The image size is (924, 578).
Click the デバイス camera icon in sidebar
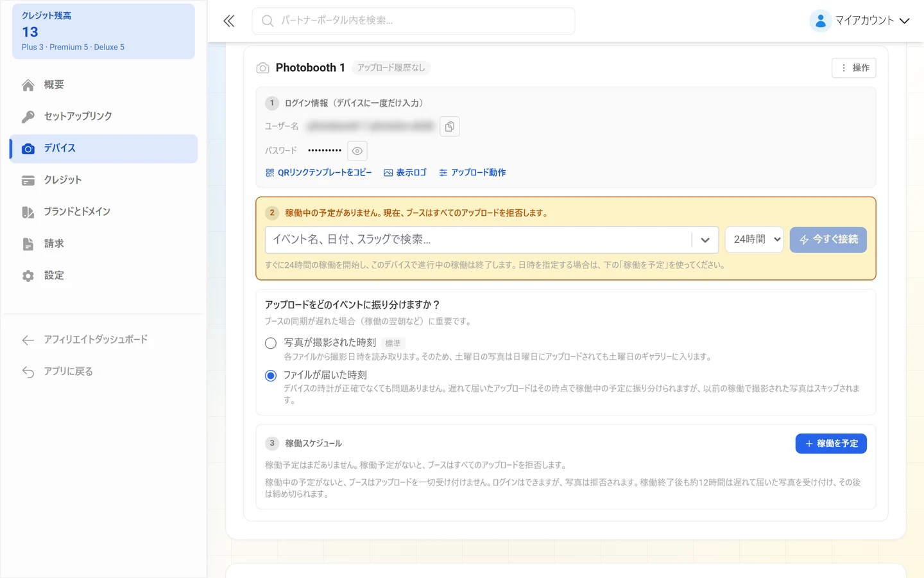(28, 148)
